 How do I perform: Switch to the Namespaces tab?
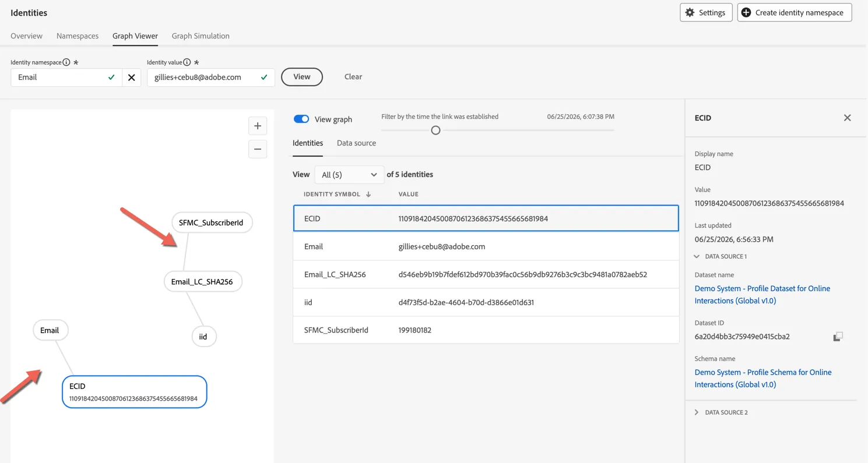pos(78,36)
